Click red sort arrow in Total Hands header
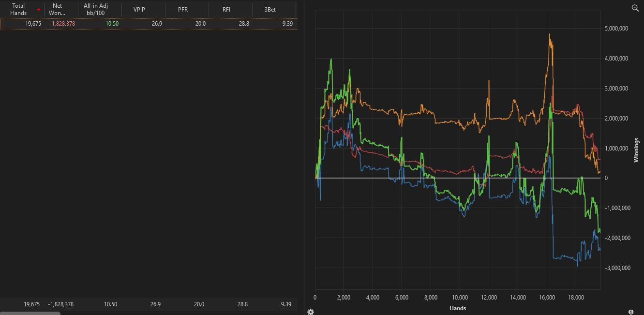Image resolution: width=644 pixels, height=315 pixels. [39, 10]
